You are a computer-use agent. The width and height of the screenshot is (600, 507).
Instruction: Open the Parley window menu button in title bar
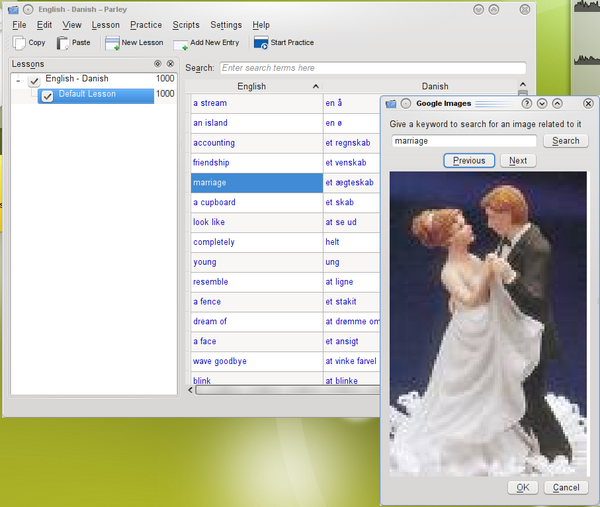click(x=12, y=9)
